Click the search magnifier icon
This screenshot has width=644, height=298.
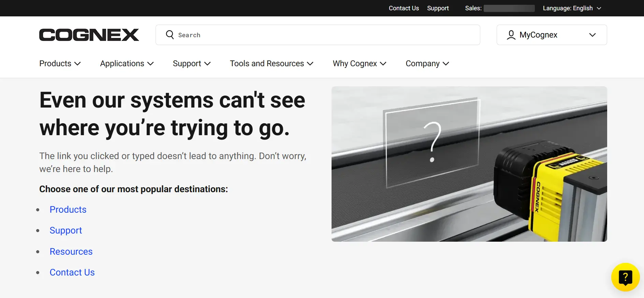click(170, 34)
